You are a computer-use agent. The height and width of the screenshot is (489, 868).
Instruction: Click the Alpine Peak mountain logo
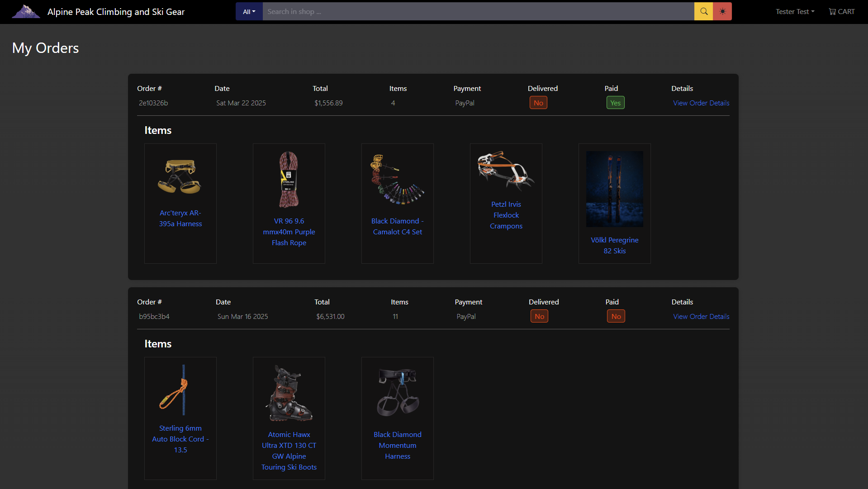[x=26, y=12]
